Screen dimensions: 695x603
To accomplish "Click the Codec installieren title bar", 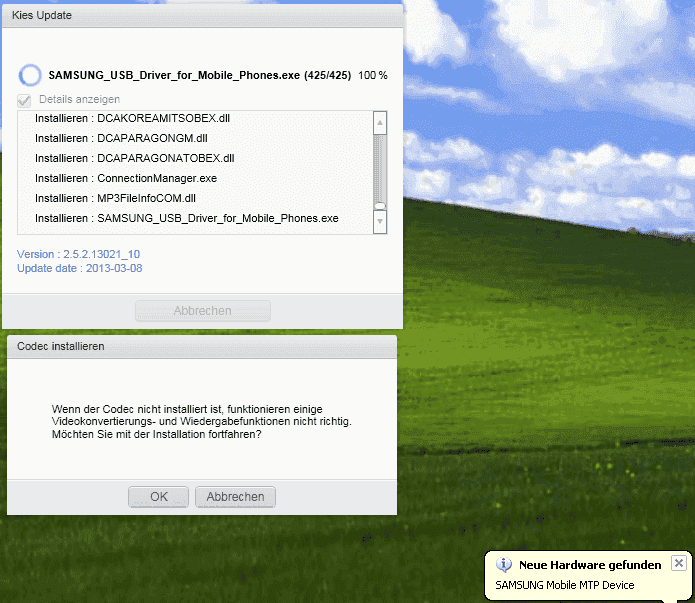I will [202, 346].
